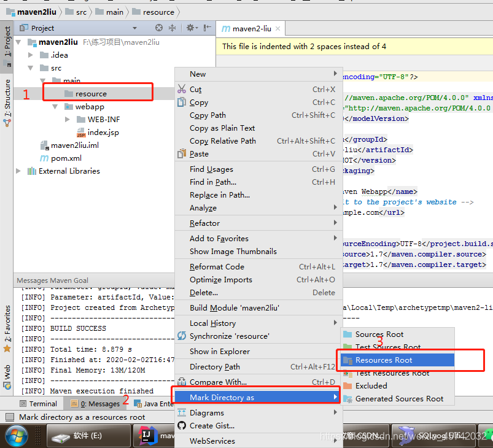Viewport: 493px width, 448px height.
Task: Click the indentation notification banner text
Action: pos(304,46)
